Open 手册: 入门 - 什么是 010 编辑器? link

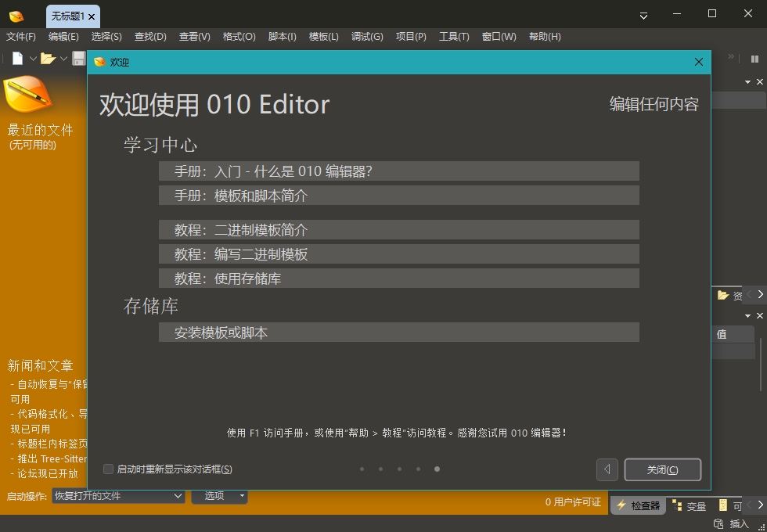tap(398, 171)
